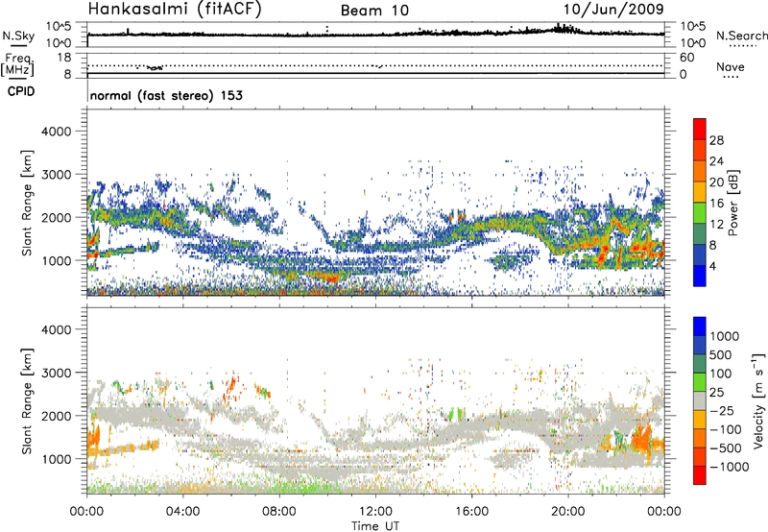Click the red high-power patch near 10:00
768x532 pixels.
click(327, 278)
